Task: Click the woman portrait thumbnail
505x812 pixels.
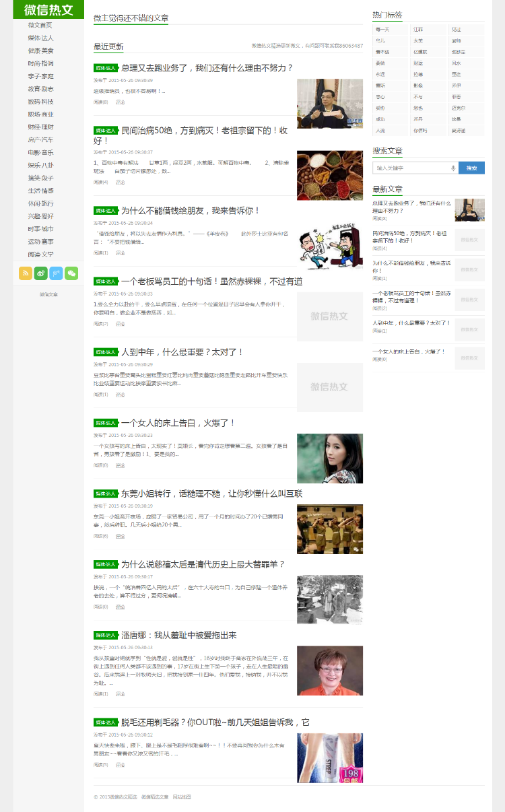Action: pyautogui.click(x=330, y=459)
